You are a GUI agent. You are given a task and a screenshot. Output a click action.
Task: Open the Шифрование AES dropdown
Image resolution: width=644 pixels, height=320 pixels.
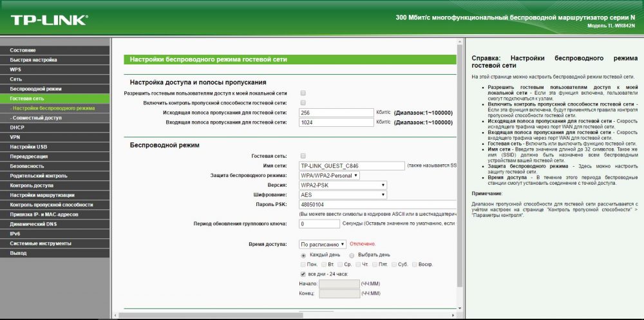343,194
